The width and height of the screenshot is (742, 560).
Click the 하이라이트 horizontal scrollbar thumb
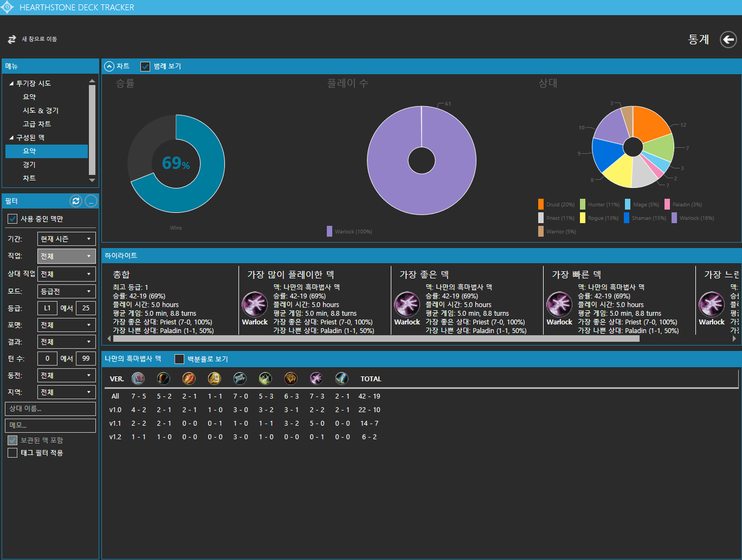(376, 338)
